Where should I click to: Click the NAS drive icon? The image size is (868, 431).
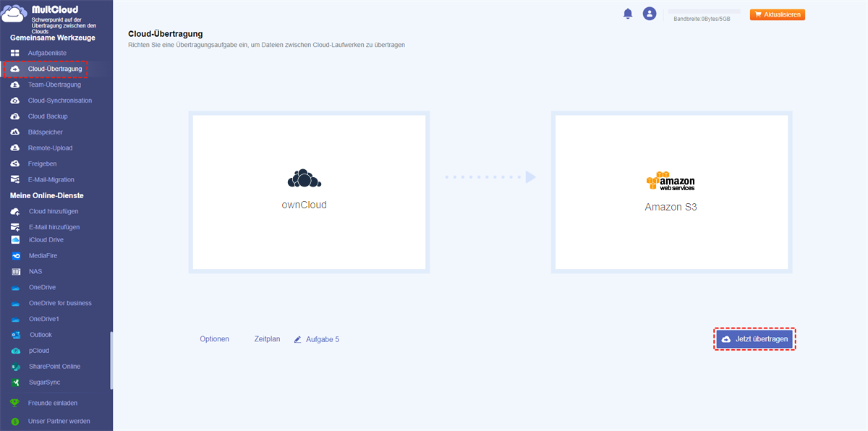pyautogui.click(x=15, y=272)
